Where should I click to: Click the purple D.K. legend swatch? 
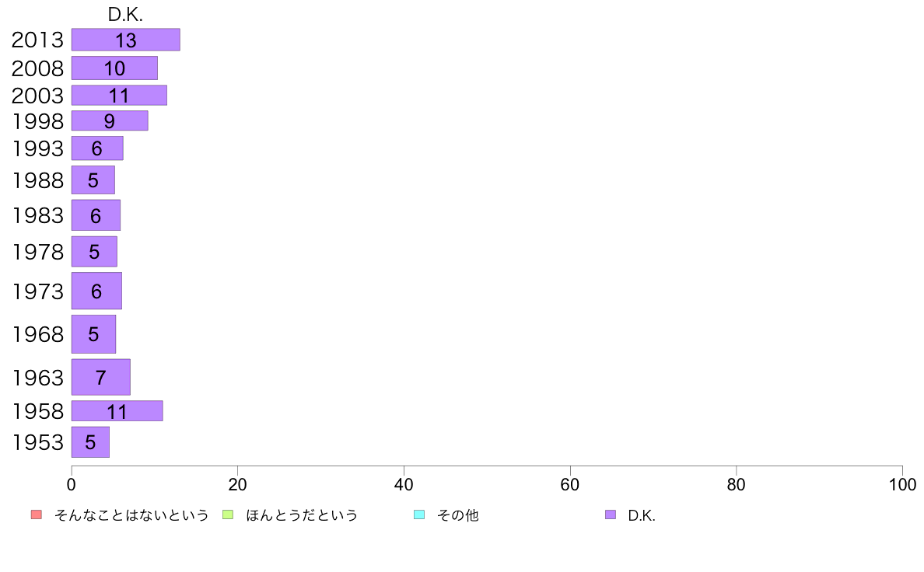pyautogui.click(x=611, y=514)
